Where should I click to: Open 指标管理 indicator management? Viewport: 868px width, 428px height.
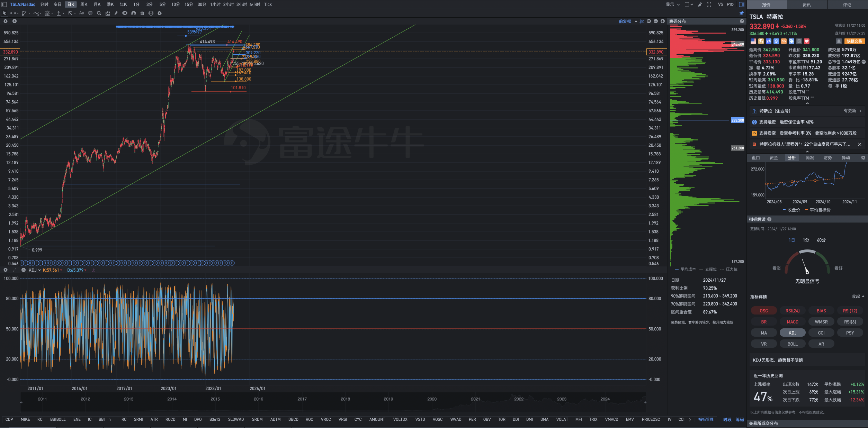[x=706, y=420]
